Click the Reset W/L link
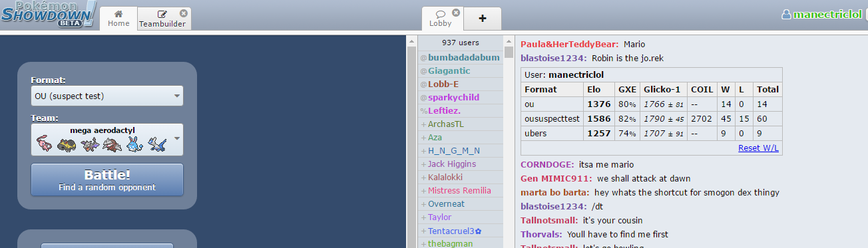 click(x=758, y=148)
